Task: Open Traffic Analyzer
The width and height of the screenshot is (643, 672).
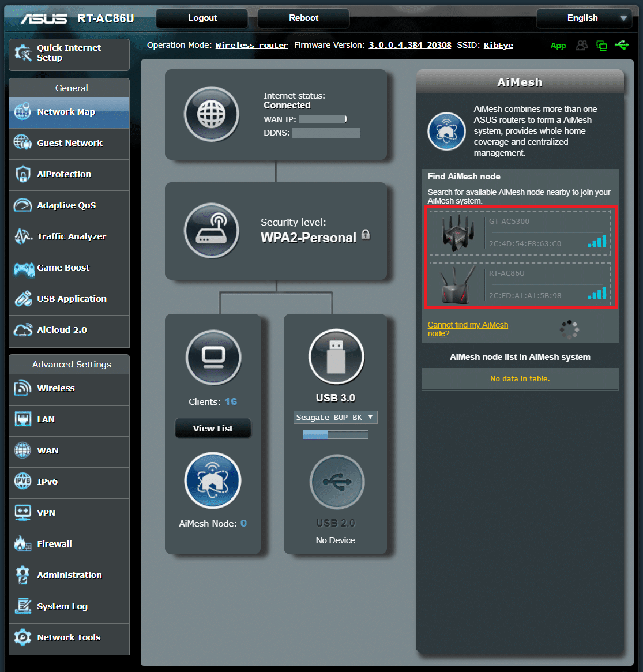Action: pos(69,237)
